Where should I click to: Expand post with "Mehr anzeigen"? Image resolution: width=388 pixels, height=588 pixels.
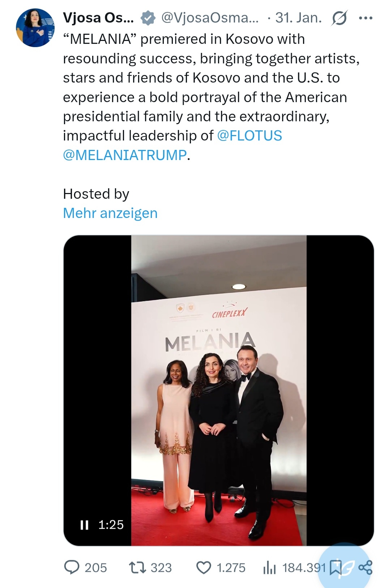(110, 213)
